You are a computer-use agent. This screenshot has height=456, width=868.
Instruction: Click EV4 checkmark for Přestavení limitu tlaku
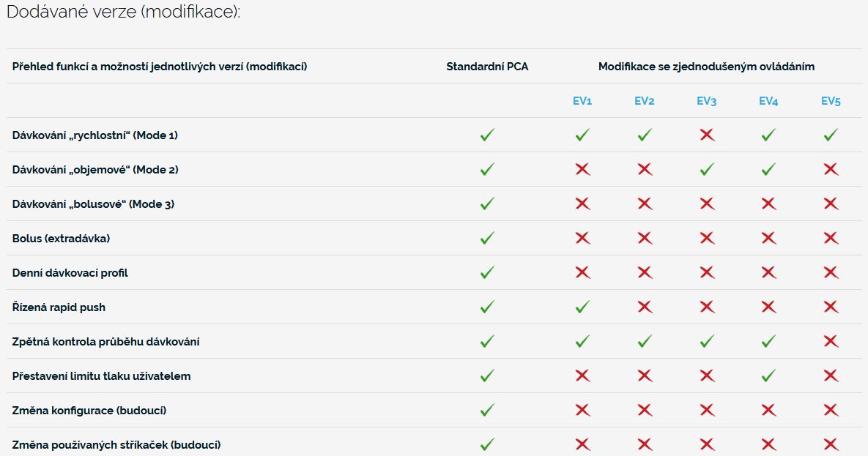(x=768, y=376)
